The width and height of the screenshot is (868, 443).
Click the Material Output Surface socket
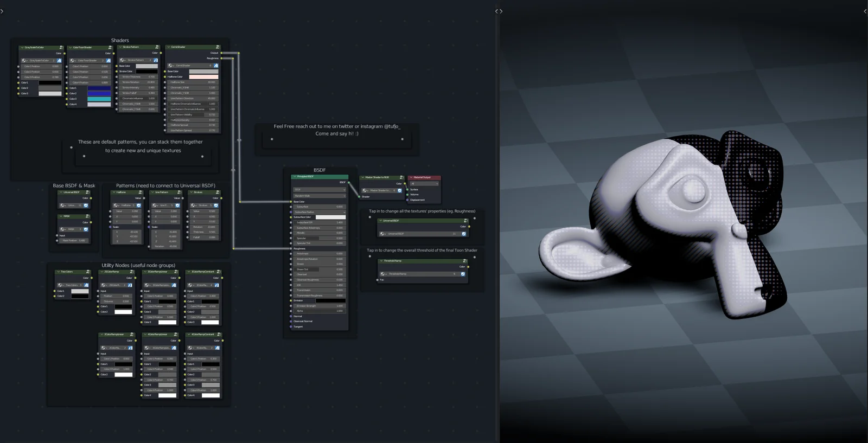(x=407, y=189)
